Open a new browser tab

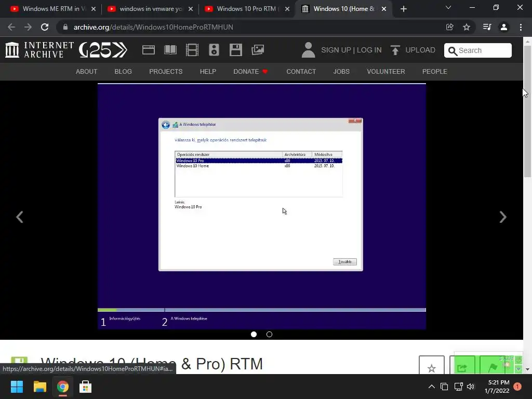[x=403, y=9]
